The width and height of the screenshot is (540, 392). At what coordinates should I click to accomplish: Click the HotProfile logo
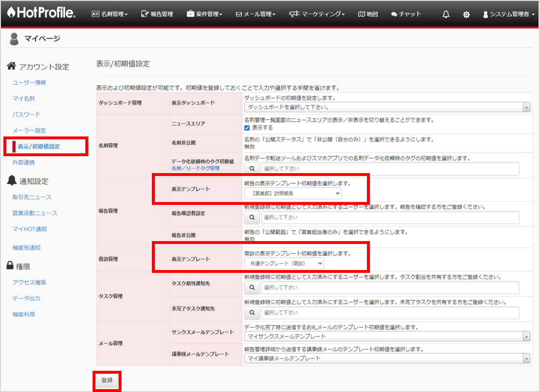(41, 14)
